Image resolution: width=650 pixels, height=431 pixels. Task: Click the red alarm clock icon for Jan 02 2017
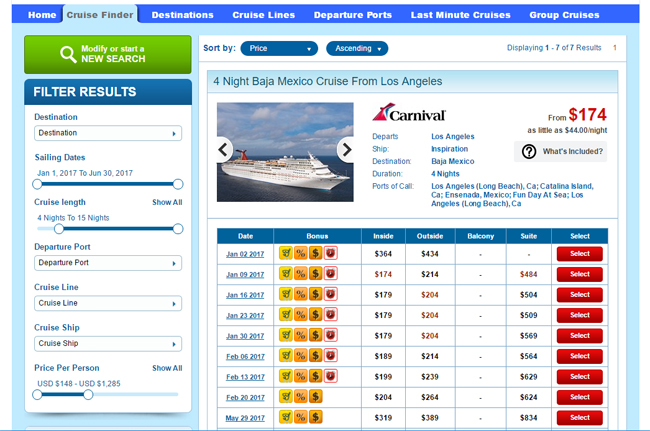pyautogui.click(x=330, y=253)
